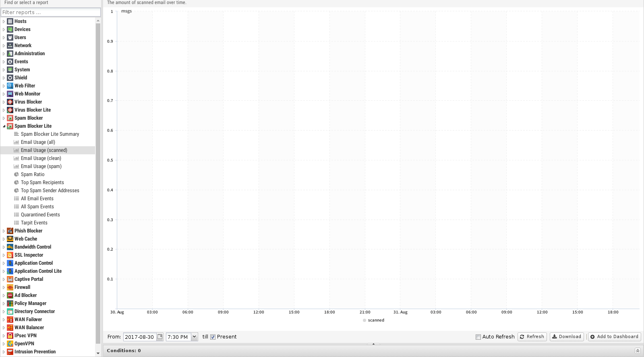Select Application Control Lite category

38,271
